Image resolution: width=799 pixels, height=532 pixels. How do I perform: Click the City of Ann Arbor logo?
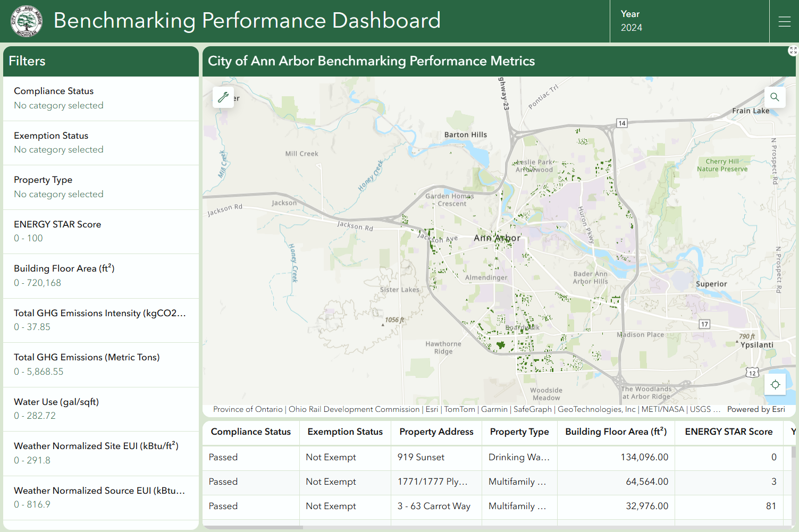26,21
